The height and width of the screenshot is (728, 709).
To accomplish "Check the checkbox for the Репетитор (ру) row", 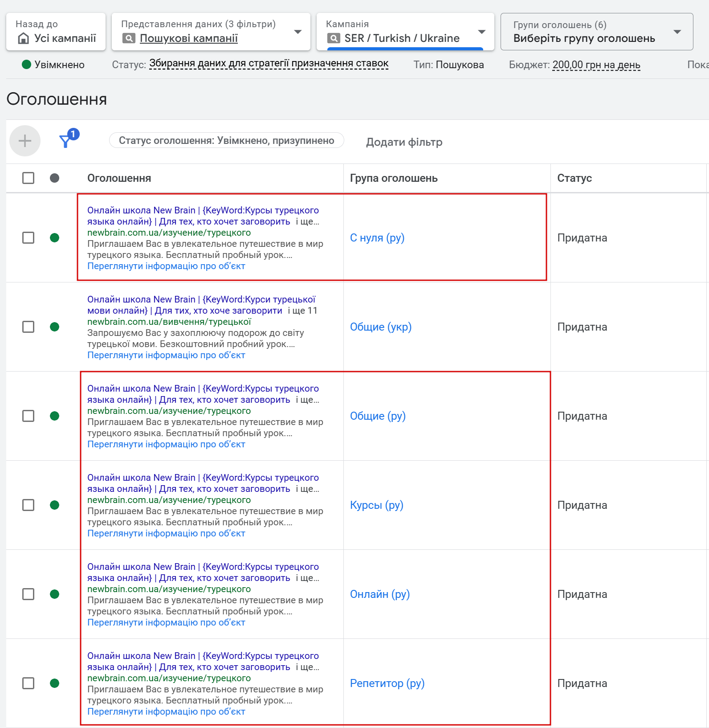I will [x=28, y=683].
